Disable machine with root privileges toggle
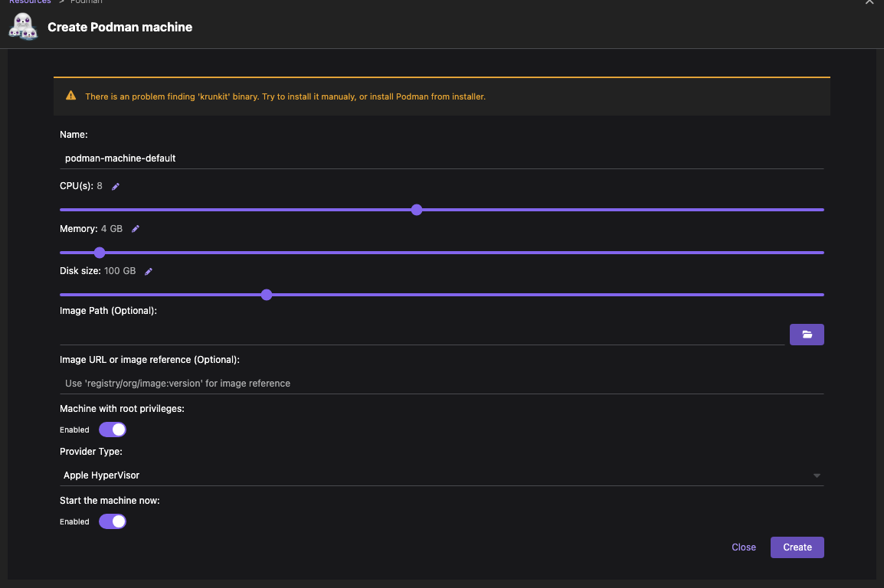This screenshot has width=884, height=588. coord(113,430)
